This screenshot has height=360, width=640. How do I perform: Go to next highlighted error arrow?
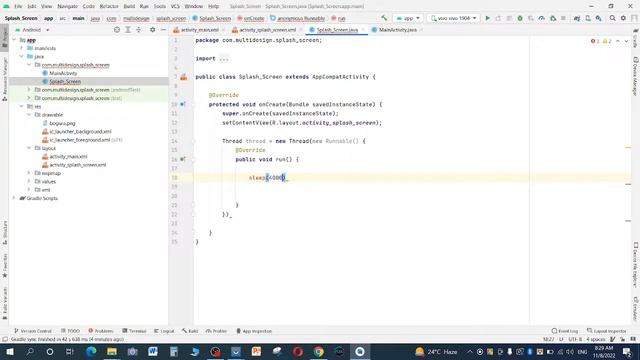pyautogui.click(x=626, y=41)
